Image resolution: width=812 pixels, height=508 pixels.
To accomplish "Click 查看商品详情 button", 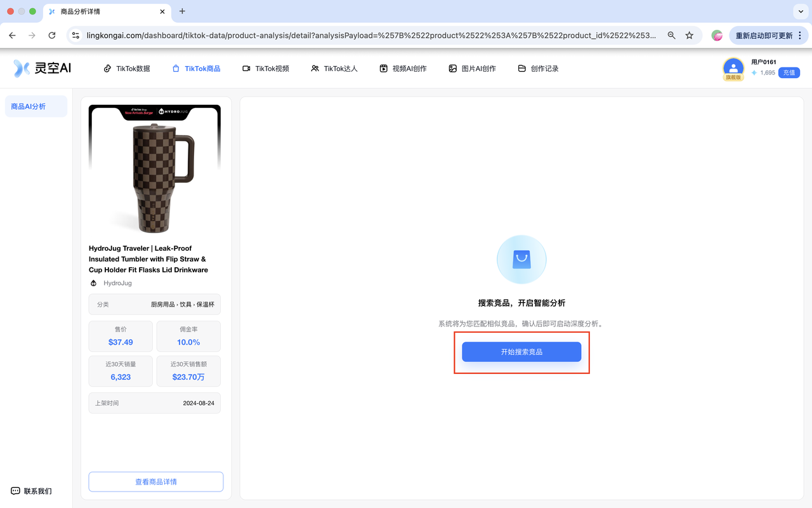I will pyautogui.click(x=156, y=482).
